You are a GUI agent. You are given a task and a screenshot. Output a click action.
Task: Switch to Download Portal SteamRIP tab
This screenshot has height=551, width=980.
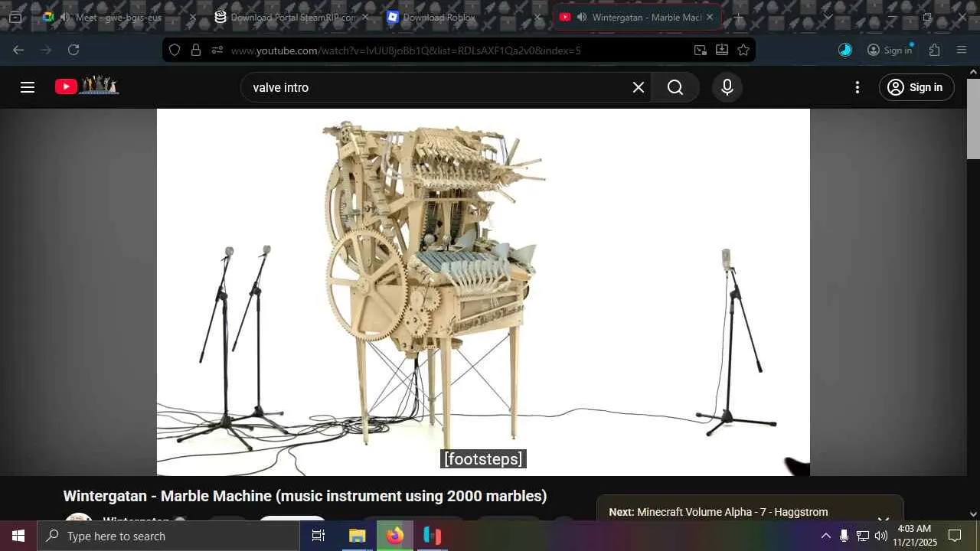293,17
